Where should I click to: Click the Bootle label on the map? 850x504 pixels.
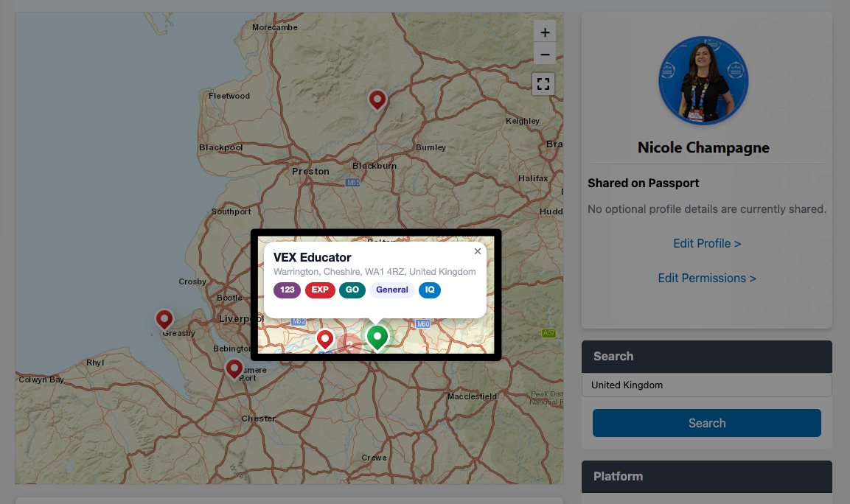click(x=229, y=298)
